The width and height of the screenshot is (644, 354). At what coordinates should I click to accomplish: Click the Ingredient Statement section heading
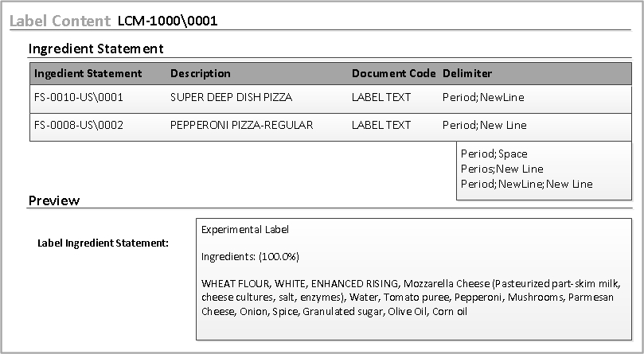click(x=96, y=49)
